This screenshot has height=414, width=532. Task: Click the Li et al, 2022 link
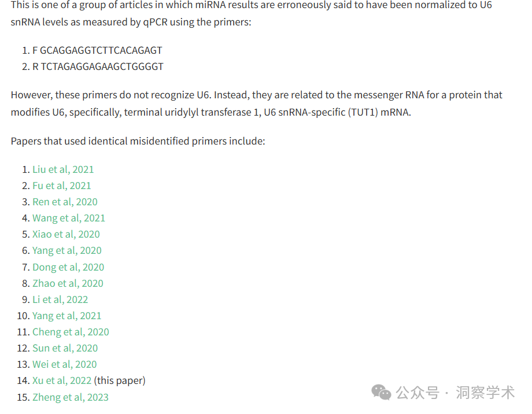point(60,300)
